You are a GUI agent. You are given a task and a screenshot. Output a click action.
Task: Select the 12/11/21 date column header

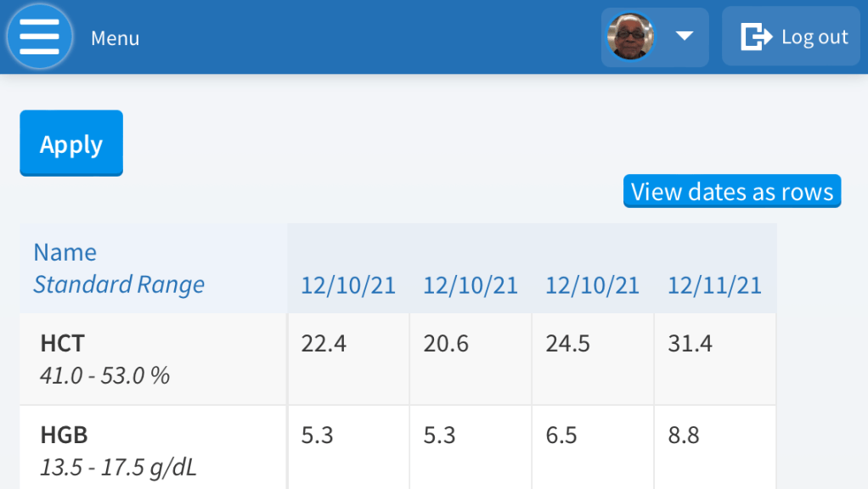point(714,285)
